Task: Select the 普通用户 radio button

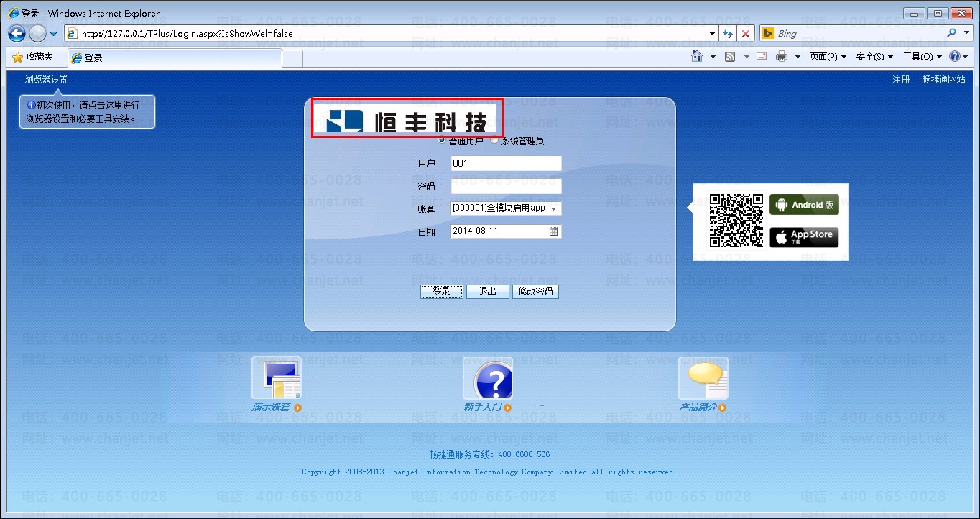Action: coord(441,140)
